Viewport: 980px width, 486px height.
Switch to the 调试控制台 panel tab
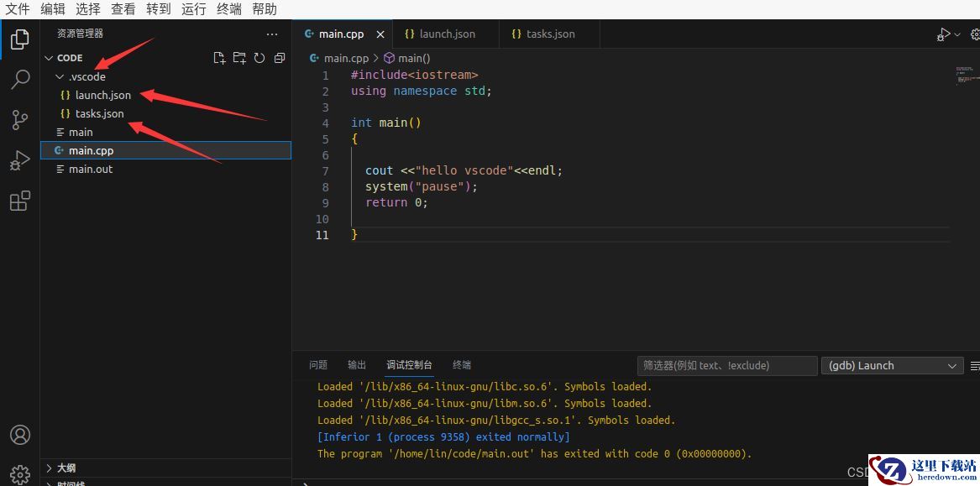point(409,365)
